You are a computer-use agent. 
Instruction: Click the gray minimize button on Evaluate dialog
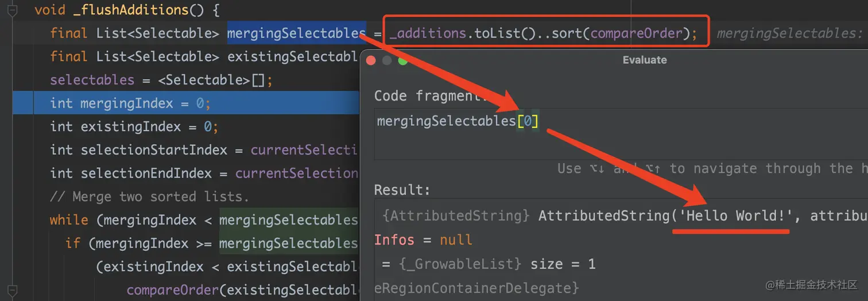(387, 60)
